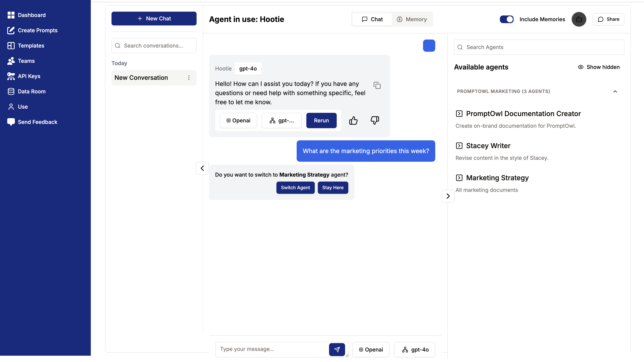Collapse conversations panel with left chevron
The image size is (644, 362).
pos(202,168)
